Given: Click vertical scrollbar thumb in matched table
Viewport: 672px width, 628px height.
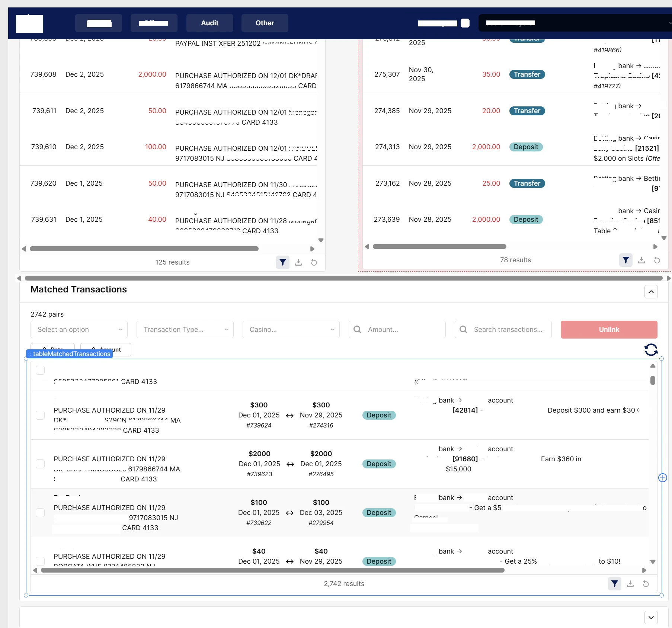Looking at the screenshot, I should tap(653, 380).
